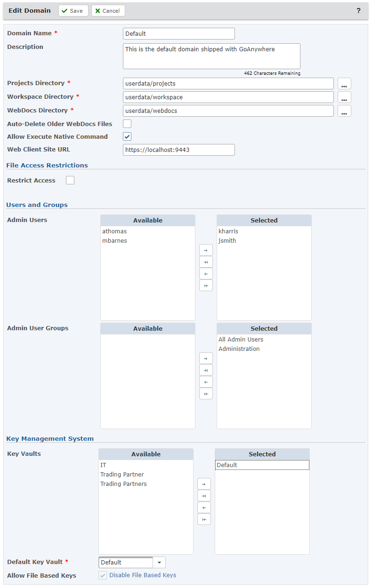The height and width of the screenshot is (588, 372).
Task: Browse for the WebDocs Directory path
Action: 344,111
